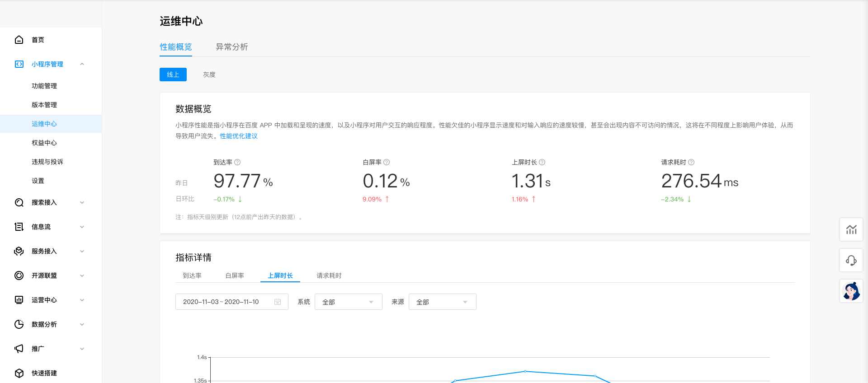Viewport: 868px width, 383px height.
Task: Click the help icon beside 到达率
Action: [237, 162]
